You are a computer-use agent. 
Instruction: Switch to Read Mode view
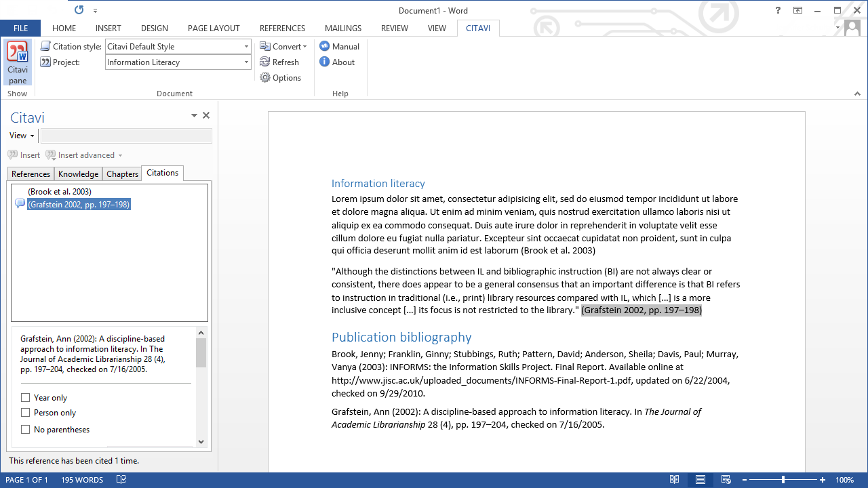[674, 480]
